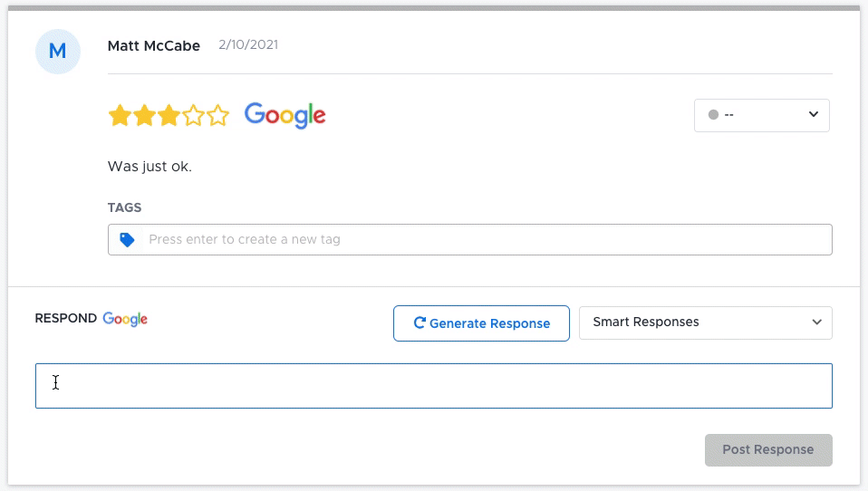Click the fourth empty rating star
Image resolution: width=868 pixels, height=491 pixels.
click(x=193, y=116)
